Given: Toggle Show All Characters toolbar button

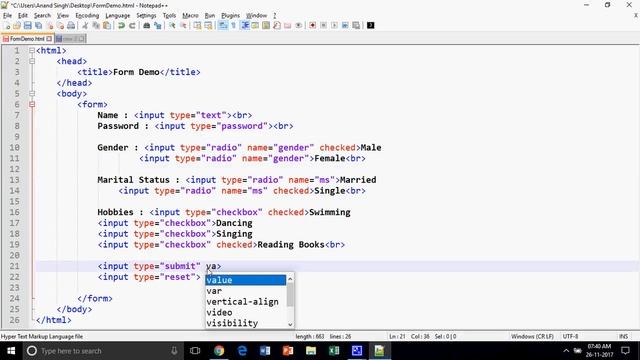Looking at the screenshot, I should [x=233, y=25].
